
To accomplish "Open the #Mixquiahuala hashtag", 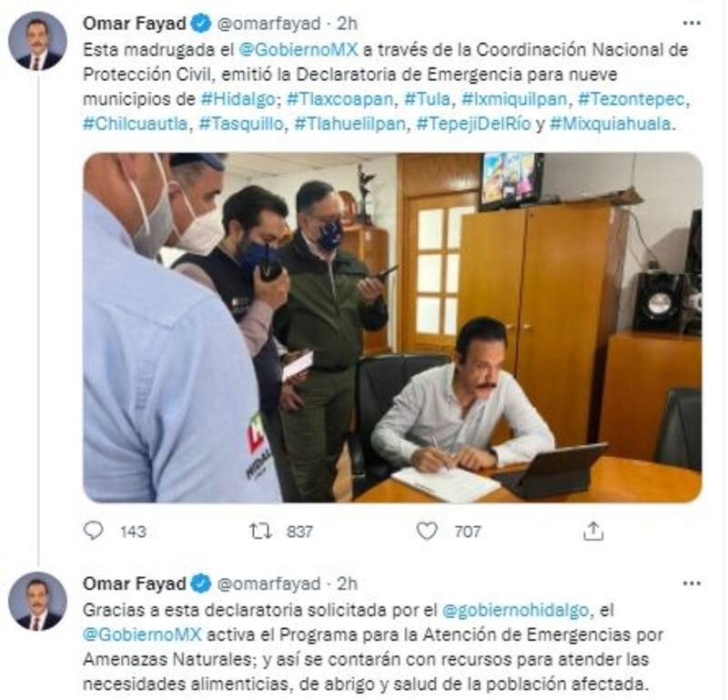I will point(610,124).
